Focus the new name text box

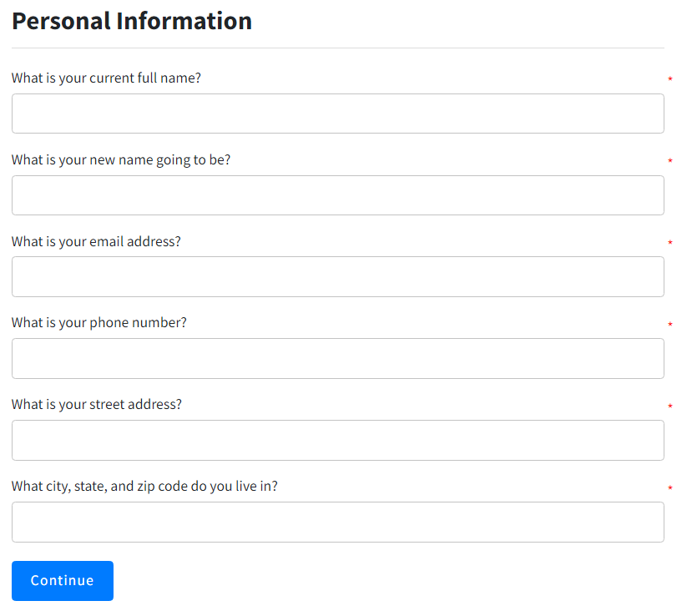337,195
